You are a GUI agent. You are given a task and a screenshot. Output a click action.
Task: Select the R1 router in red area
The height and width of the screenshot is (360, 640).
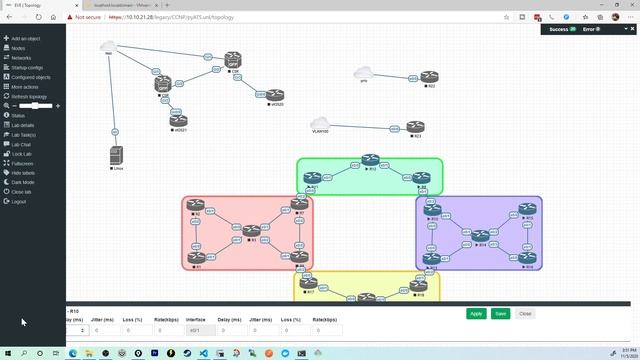pyautogui.click(x=196, y=258)
